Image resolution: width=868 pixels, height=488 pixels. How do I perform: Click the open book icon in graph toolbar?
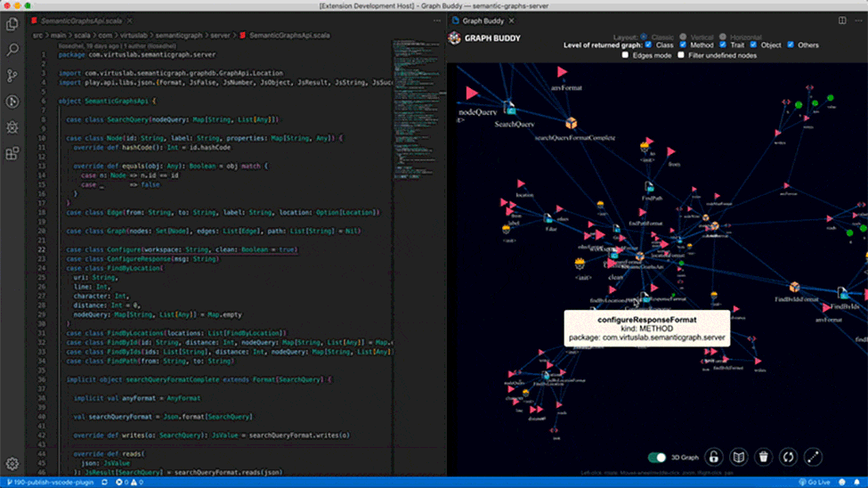click(x=738, y=457)
